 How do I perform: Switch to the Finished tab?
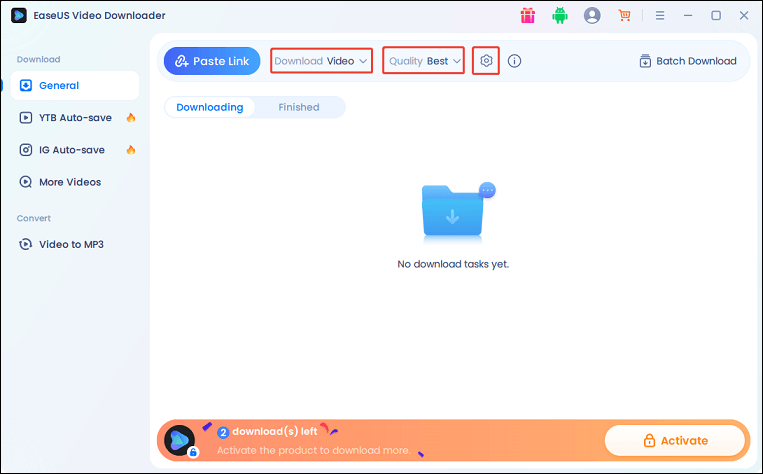299,107
